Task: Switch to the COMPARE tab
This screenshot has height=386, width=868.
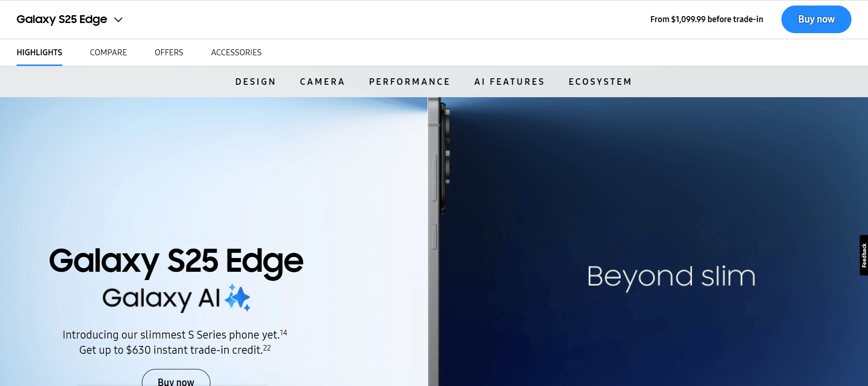Action: (108, 53)
